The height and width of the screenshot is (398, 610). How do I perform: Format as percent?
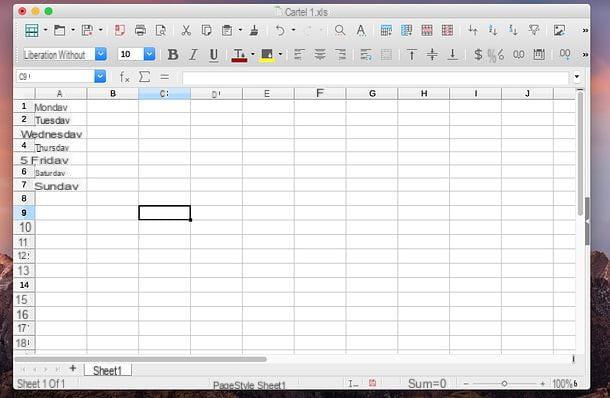pyautogui.click(x=495, y=55)
